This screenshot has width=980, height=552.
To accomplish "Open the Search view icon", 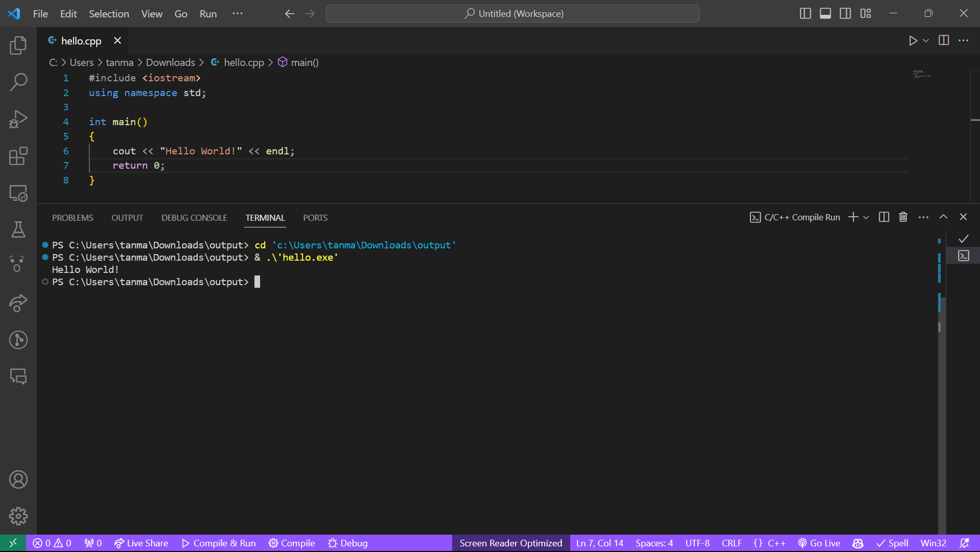I will point(18,82).
